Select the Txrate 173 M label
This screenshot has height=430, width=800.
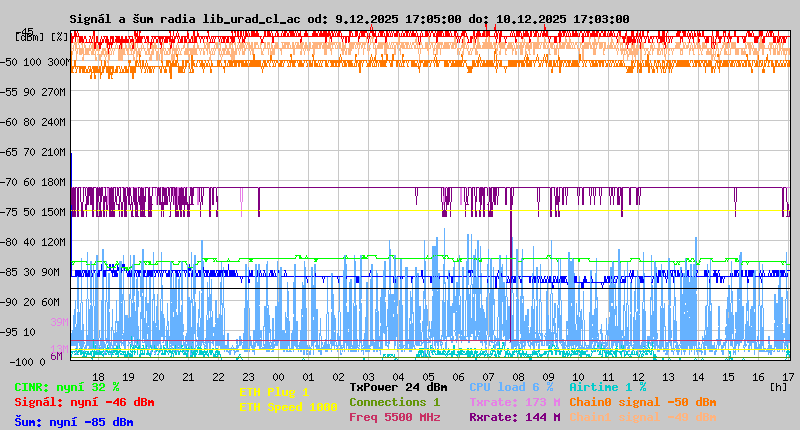tap(514, 402)
